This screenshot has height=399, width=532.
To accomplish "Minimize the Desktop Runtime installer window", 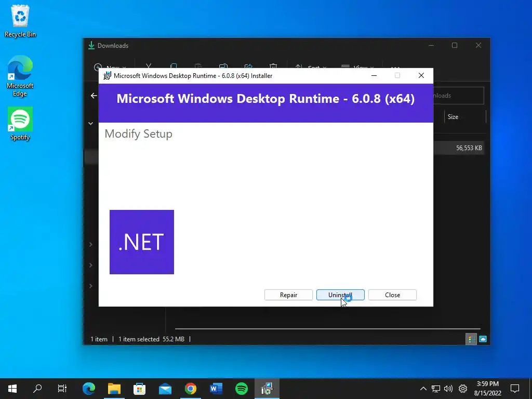I will 374,76.
